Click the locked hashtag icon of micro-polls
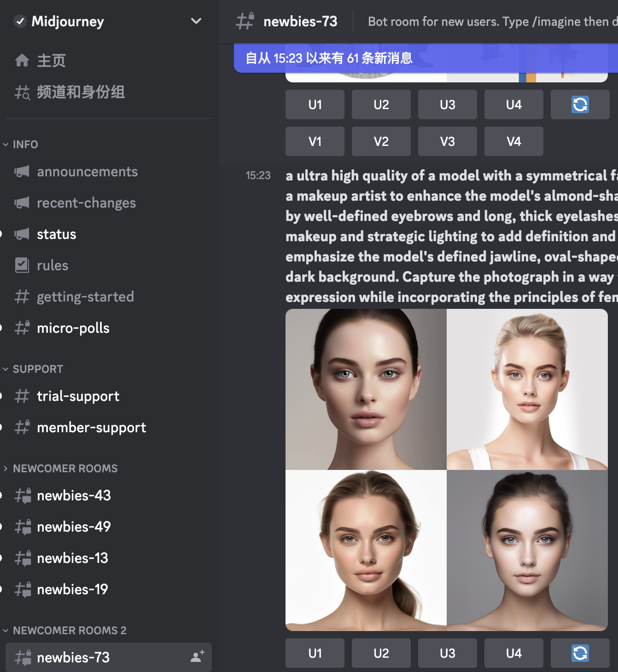Image resolution: width=618 pixels, height=672 pixels. 22,328
